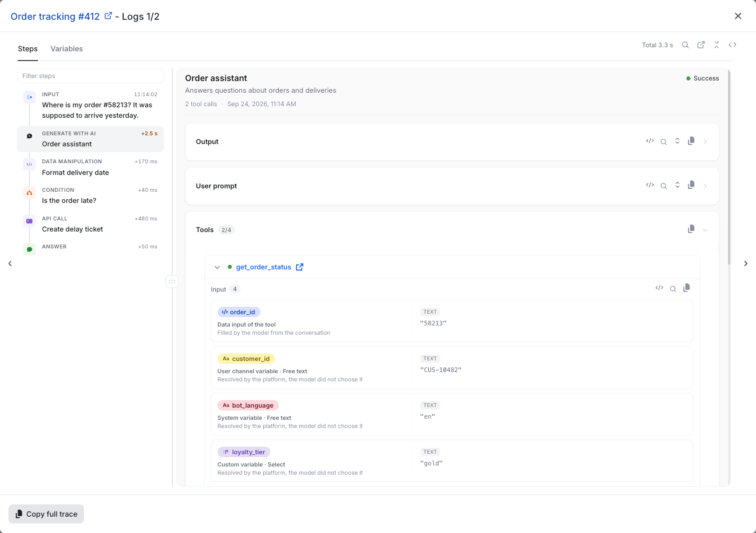Open the 'Order tracking #412' title link

point(55,16)
